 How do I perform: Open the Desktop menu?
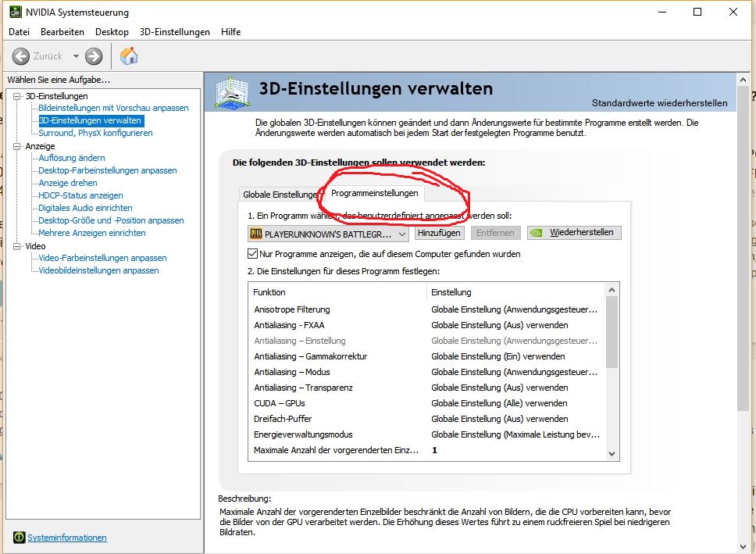click(112, 32)
